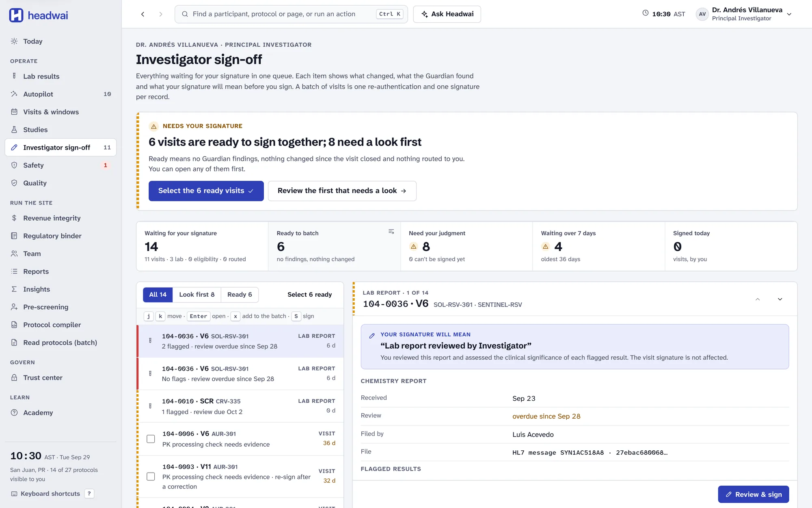Open Investigator sign-off in sidebar
Viewport: 812px width, 508px height.
(x=60, y=148)
